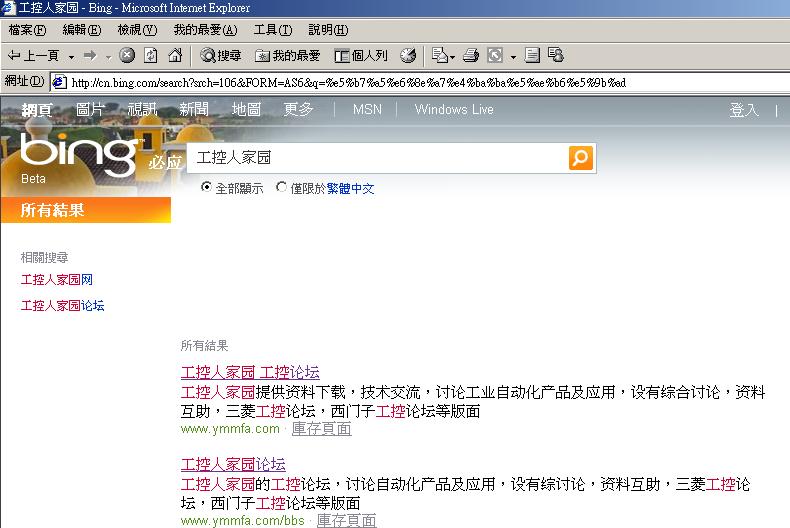This screenshot has width=790, height=528.
Task: Open the 我的最愛(A) menu
Action: point(205,31)
